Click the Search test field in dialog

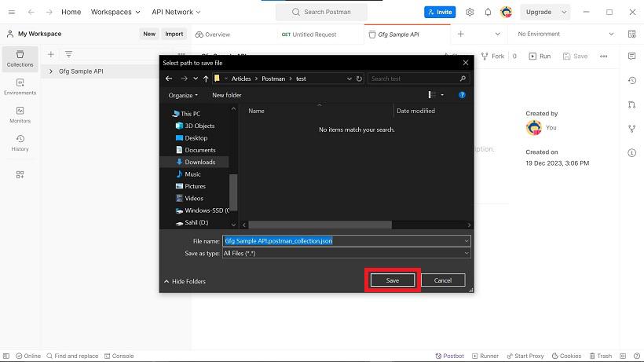[418, 79]
